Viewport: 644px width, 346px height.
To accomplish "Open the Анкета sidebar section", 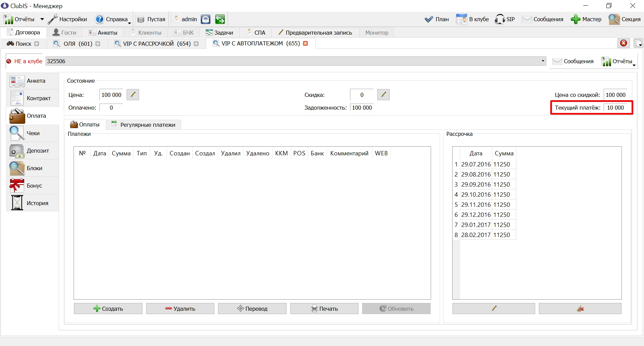I will [x=33, y=81].
